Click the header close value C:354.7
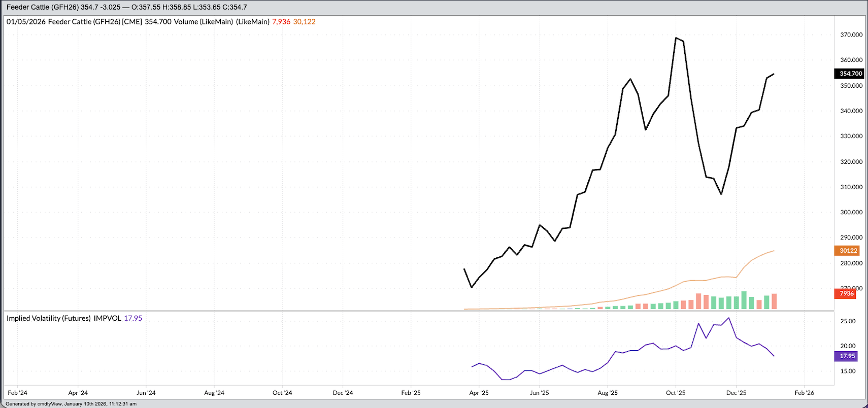 coord(235,7)
